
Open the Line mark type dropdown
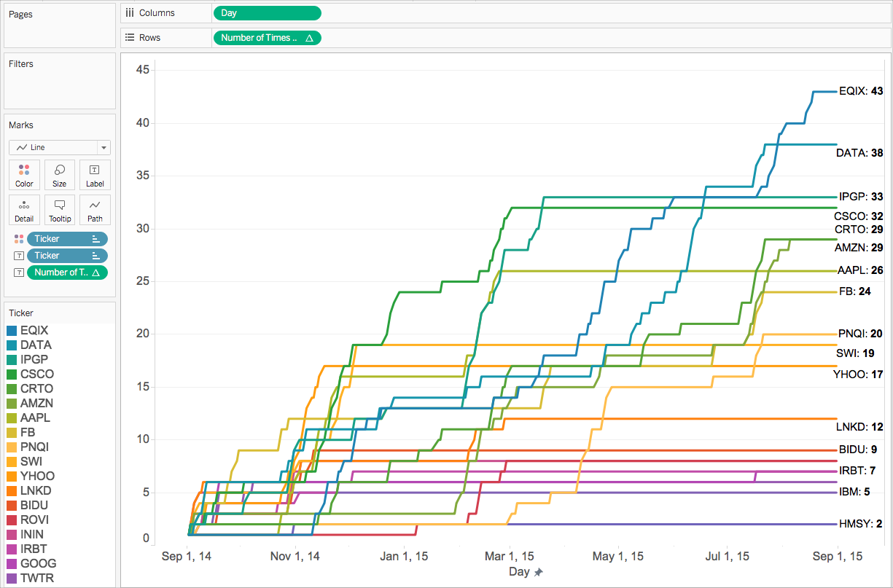pos(60,147)
